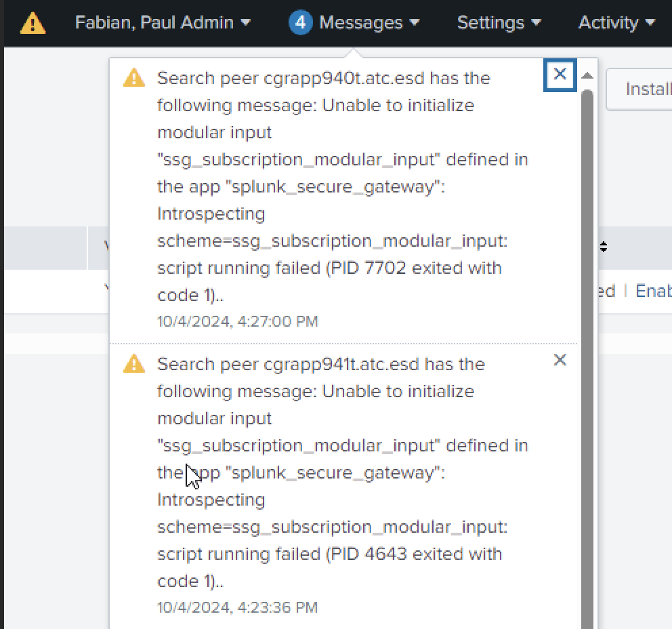Screen dimensions: 672x629
Task: Click the warning icon beside the cgrapp941t.atc.esd message
Action: click(133, 363)
